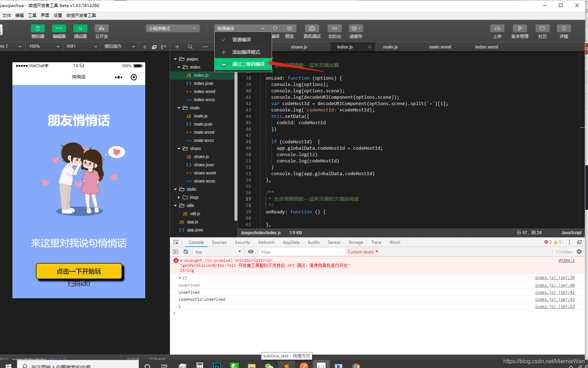Image resolution: width=588 pixels, height=368 pixels.
Task: Open the 模拟操作 dropdown
Action: tap(120, 46)
